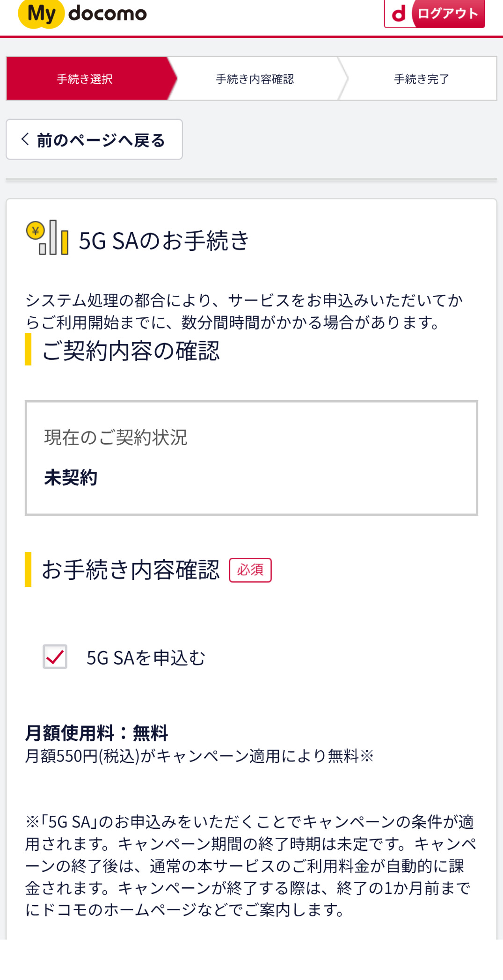Click the 5G SAを申込む checkbox label
This screenshot has width=503, height=980.
click(x=146, y=658)
